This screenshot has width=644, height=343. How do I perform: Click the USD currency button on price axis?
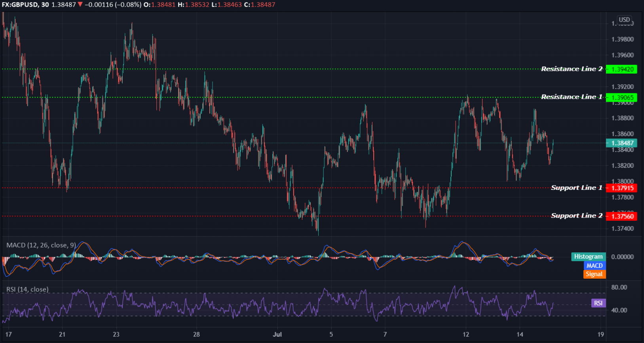coord(624,20)
